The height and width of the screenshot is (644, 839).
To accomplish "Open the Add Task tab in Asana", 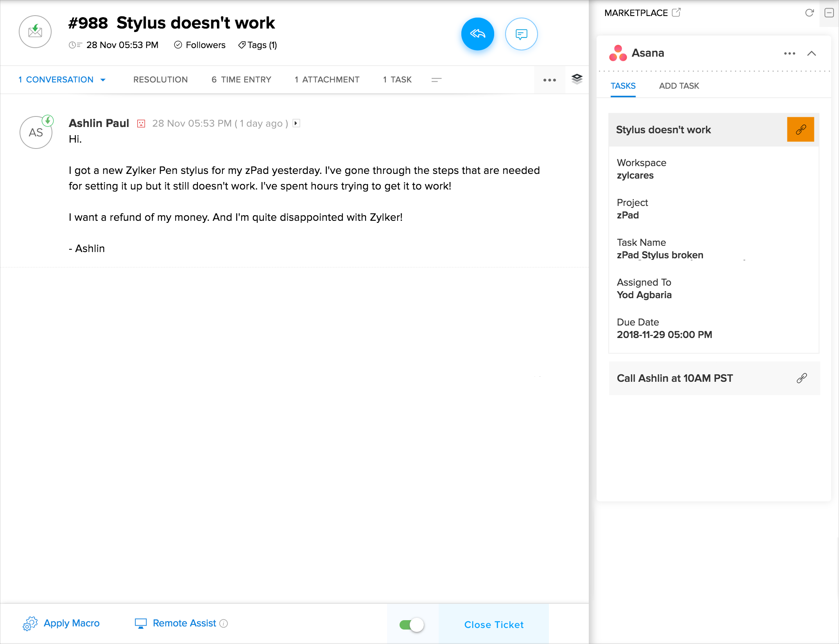I will [679, 86].
